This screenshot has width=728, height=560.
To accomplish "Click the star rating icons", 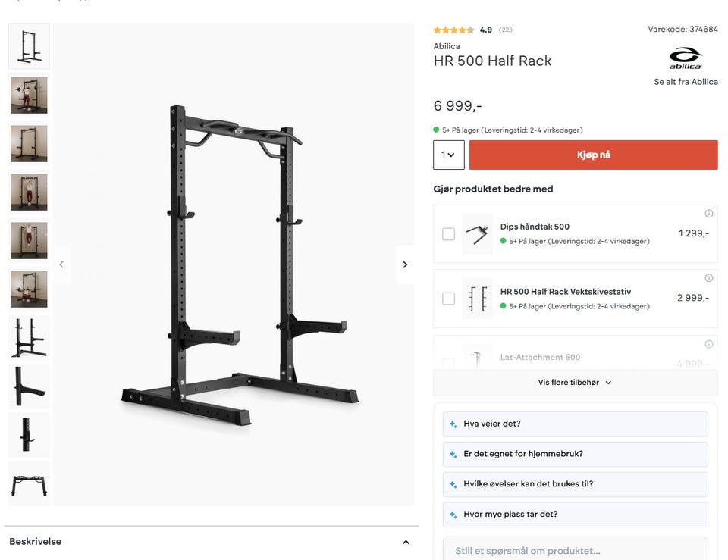I will [453, 30].
